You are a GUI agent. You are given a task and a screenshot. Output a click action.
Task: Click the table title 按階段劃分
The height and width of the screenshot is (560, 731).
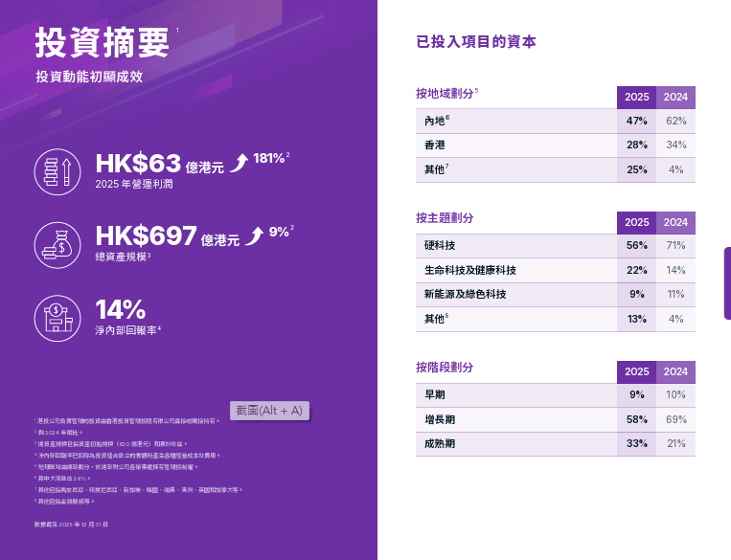pos(445,368)
